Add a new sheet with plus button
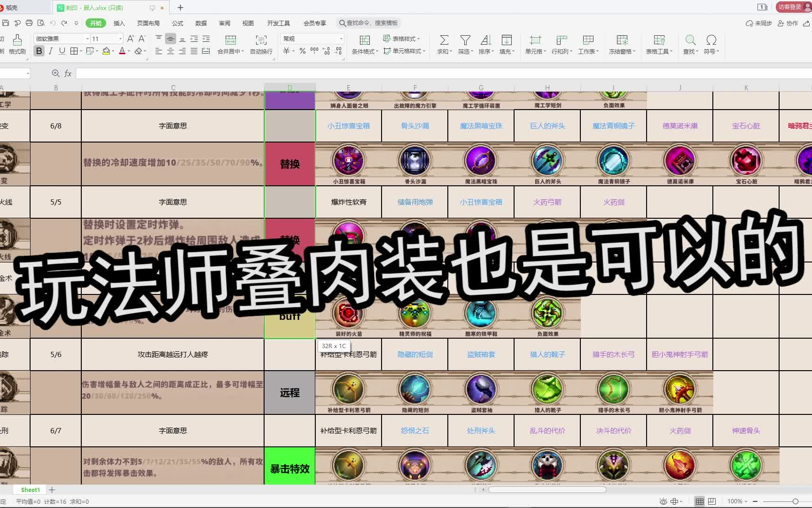 tap(52, 490)
